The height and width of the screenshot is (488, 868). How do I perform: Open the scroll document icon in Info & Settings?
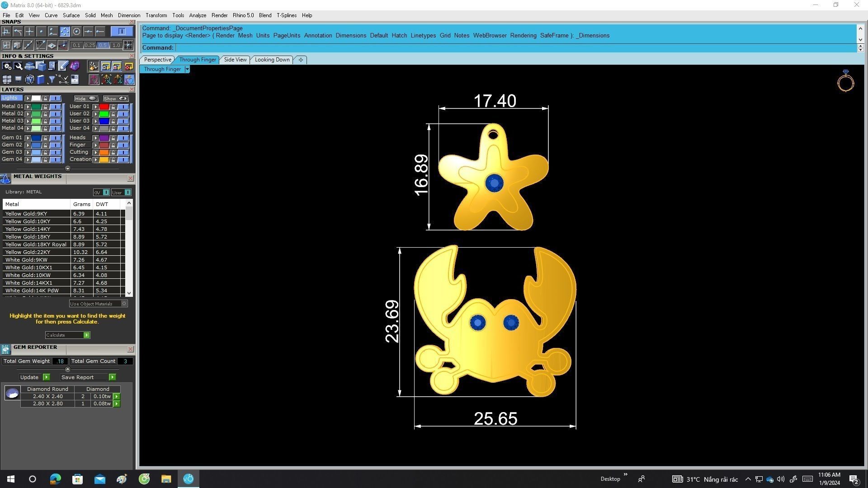click(52, 66)
